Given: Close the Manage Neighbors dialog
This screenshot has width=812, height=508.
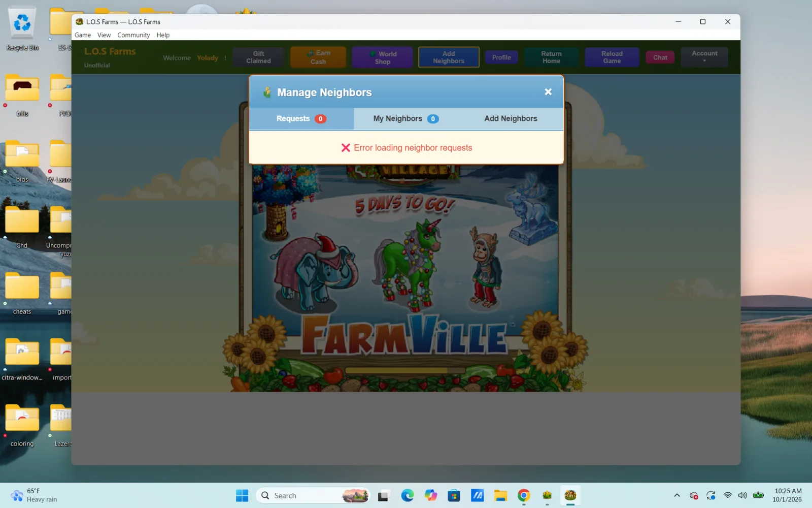Looking at the screenshot, I should (x=548, y=92).
